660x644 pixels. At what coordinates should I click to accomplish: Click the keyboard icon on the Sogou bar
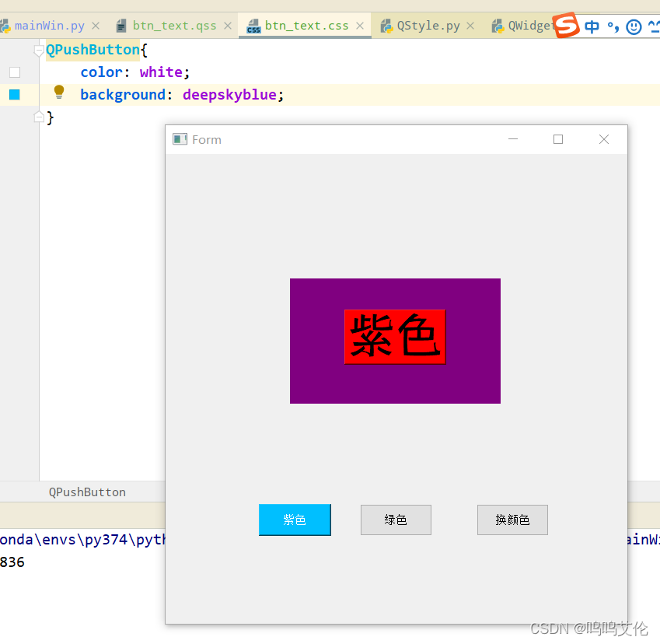652,25
